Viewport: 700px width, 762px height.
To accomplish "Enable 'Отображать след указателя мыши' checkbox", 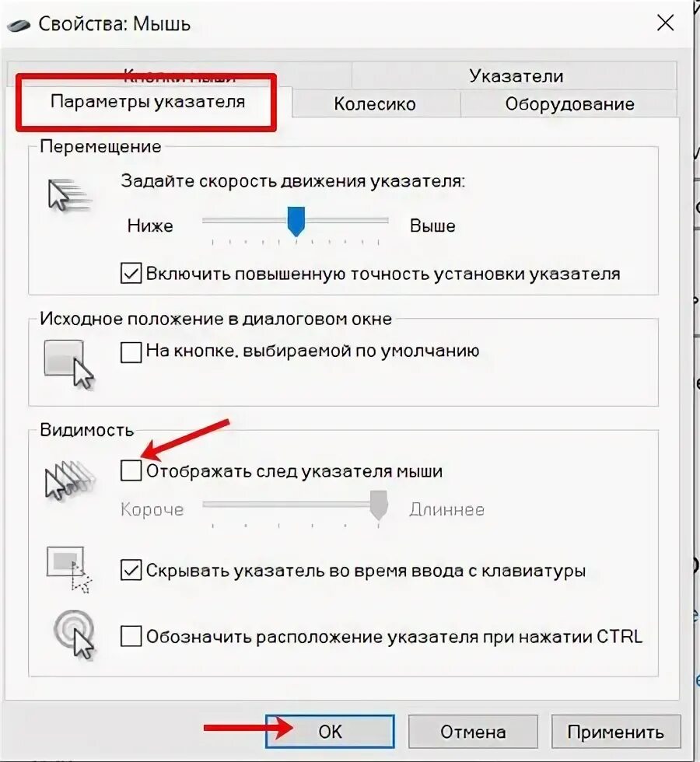I will coord(131,471).
